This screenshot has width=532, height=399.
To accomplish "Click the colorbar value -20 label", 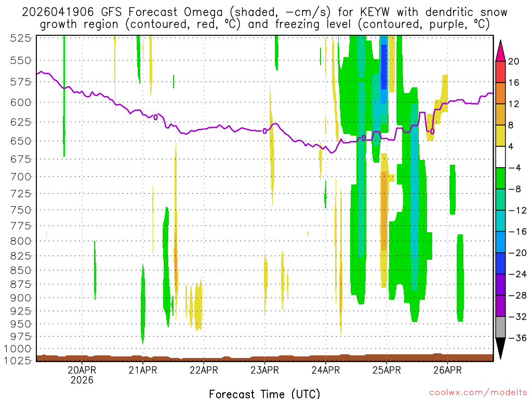I will point(517,253).
